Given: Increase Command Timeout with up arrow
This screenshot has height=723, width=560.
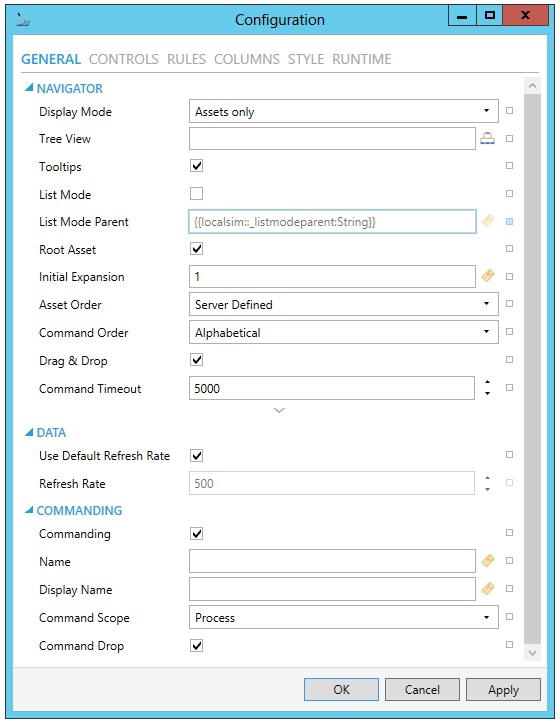Looking at the screenshot, I should click(x=488, y=382).
